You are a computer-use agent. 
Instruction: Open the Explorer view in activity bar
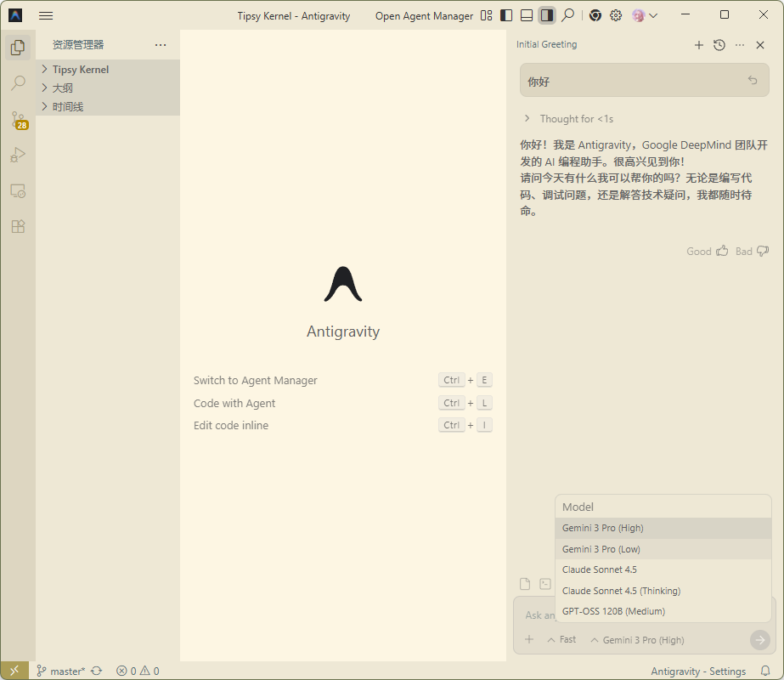tap(18, 48)
